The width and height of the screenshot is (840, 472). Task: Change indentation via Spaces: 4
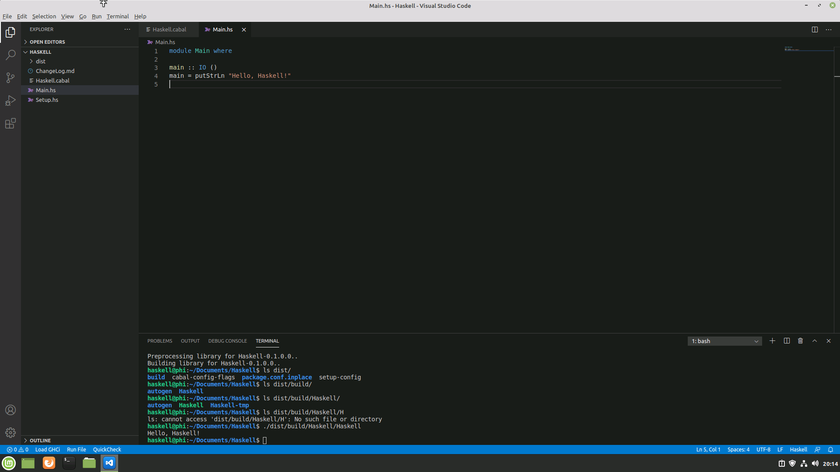click(738, 449)
